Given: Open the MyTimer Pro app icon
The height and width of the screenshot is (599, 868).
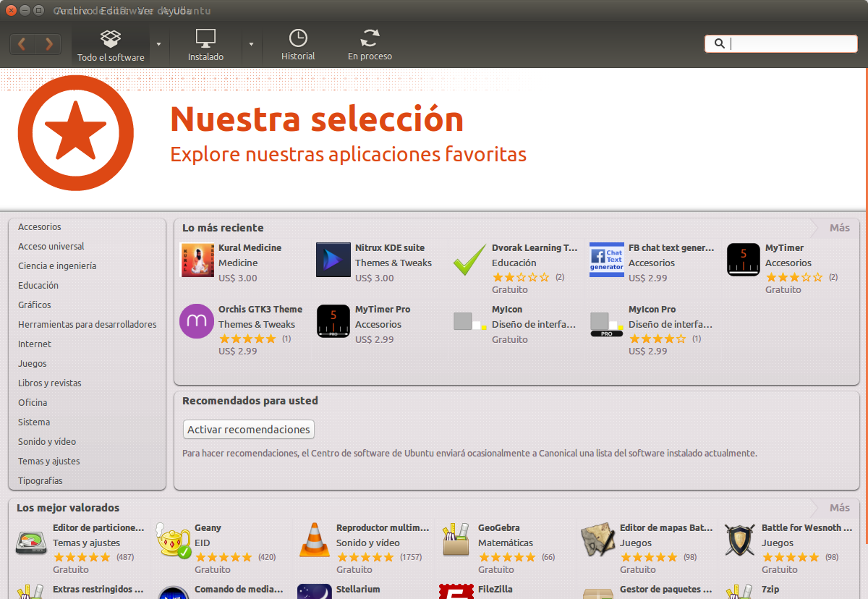Looking at the screenshot, I should click(x=333, y=321).
